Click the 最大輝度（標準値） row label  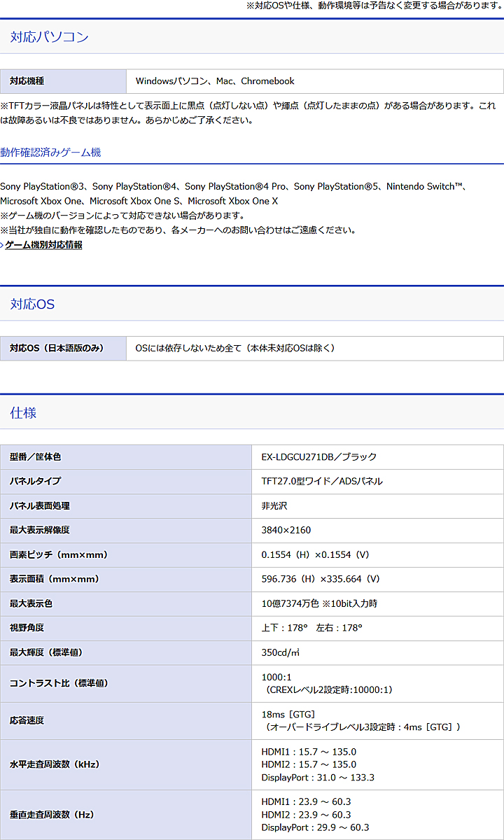pos(126,653)
